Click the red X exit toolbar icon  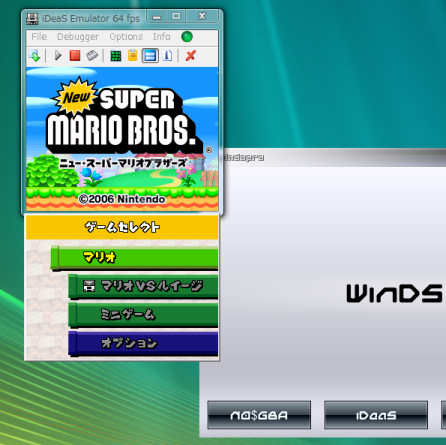coord(190,56)
